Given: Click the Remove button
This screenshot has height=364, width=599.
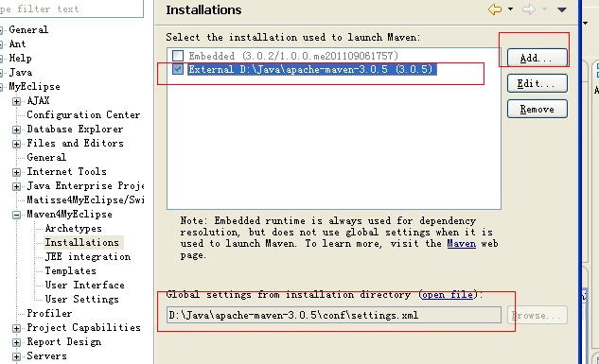Looking at the screenshot, I should click(x=537, y=109).
